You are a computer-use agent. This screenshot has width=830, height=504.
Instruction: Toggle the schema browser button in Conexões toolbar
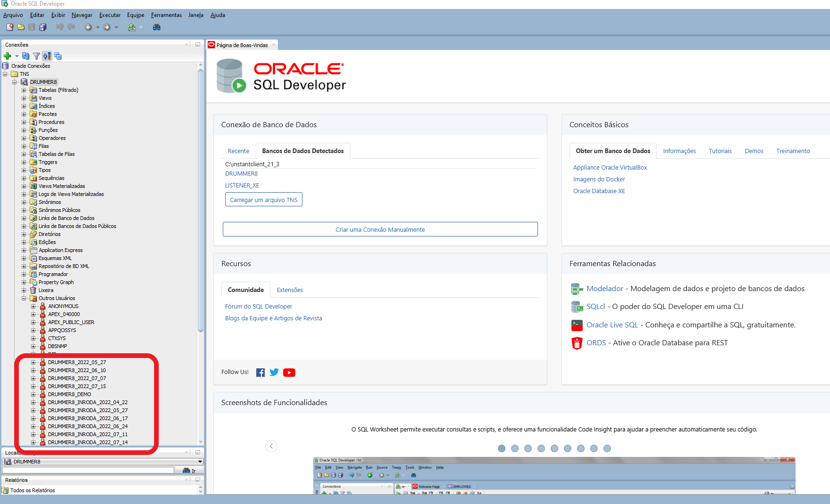pyautogui.click(x=47, y=56)
